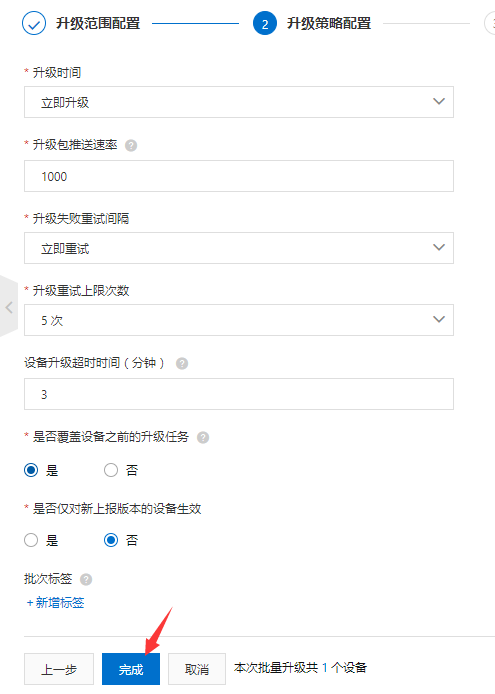Click help icon next to 设备升级超时时间
495x694 pixels.
point(182,363)
